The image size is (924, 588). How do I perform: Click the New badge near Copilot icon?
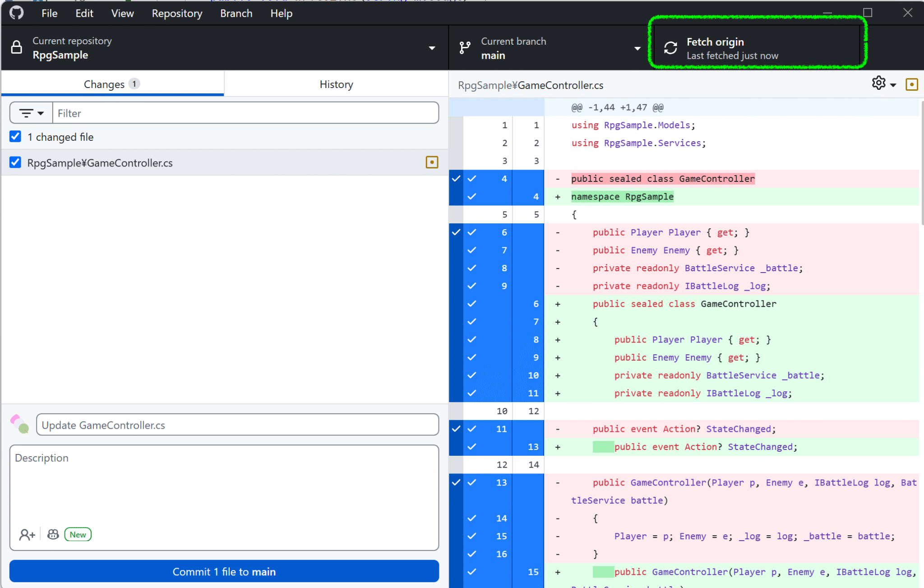(x=78, y=534)
